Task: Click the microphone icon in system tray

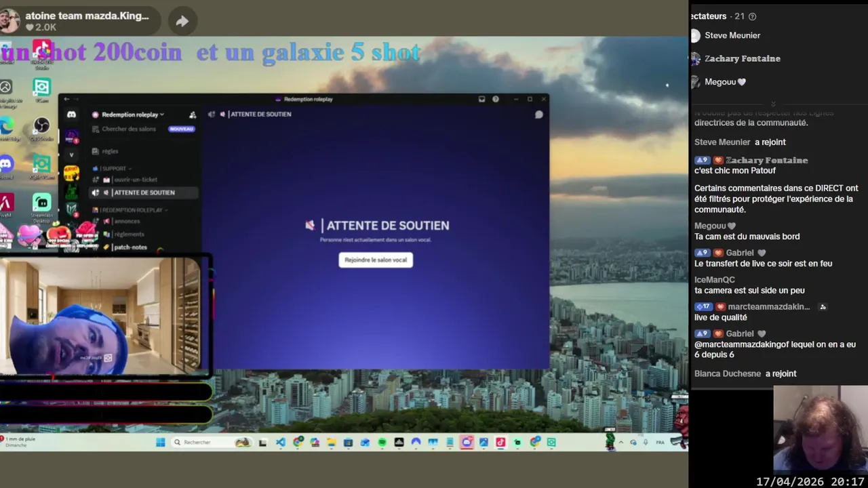Action: coord(645,443)
